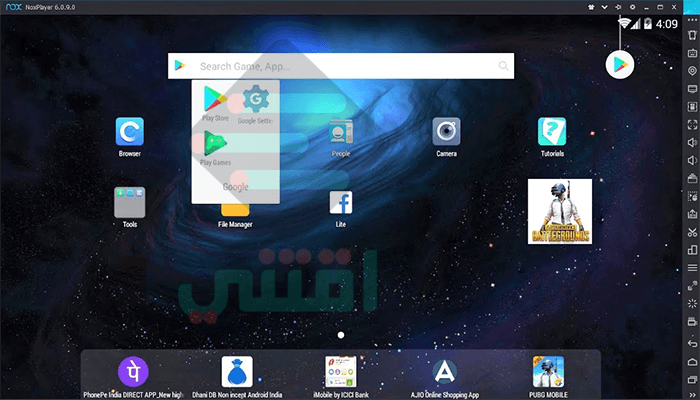Click the Wi-Fi status icon
700x400 pixels.
tap(624, 23)
